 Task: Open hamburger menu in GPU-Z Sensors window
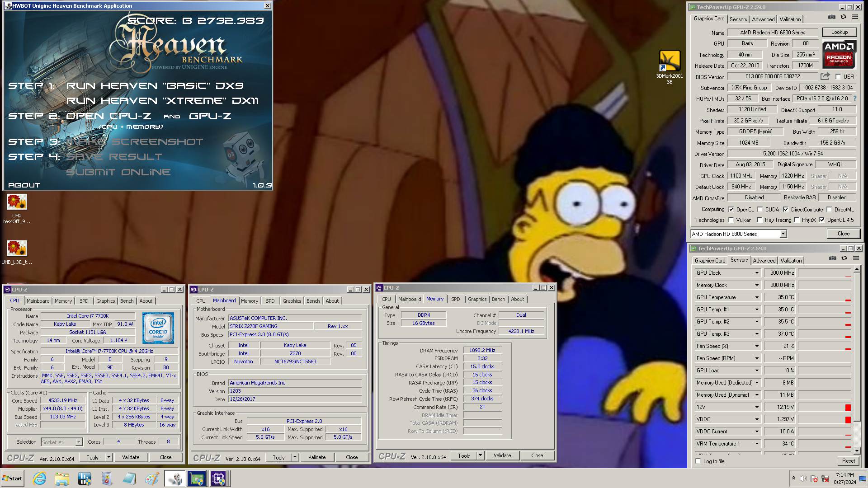856,258
